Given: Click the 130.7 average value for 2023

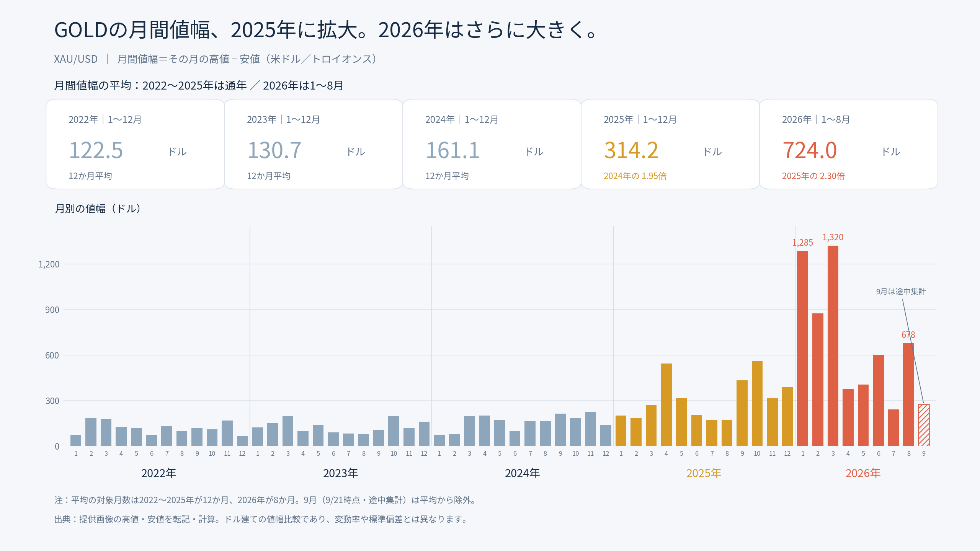Looking at the screenshot, I should tap(274, 150).
